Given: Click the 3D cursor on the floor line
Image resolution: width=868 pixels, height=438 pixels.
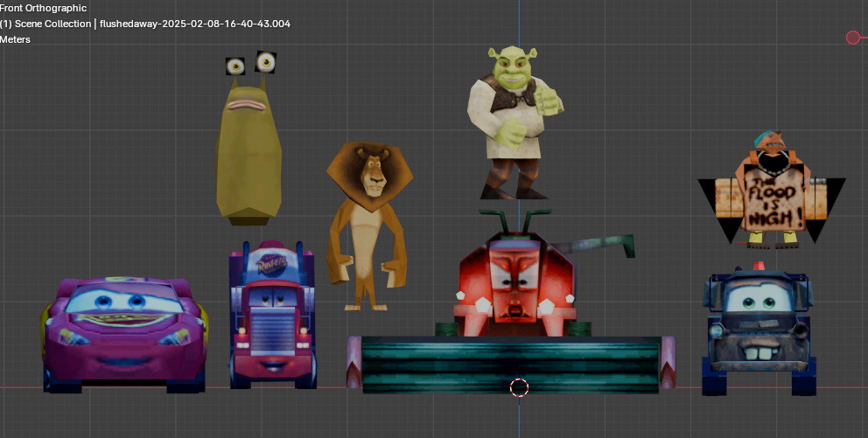Looking at the screenshot, I should pyautogui.click(x=519, y=387).
